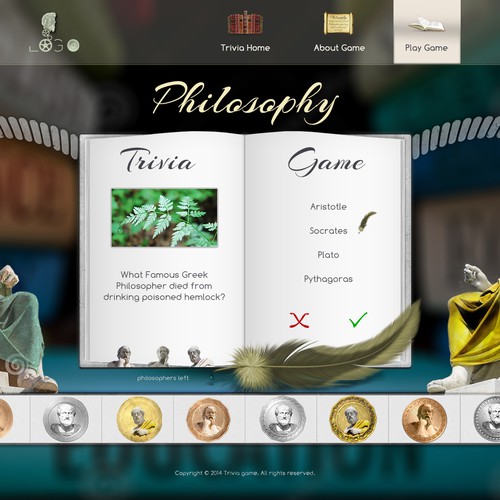The width and height of the screenshot is (500, 500).
Task: Pick Pythagoras as the answer
Action: coord(328,279)
